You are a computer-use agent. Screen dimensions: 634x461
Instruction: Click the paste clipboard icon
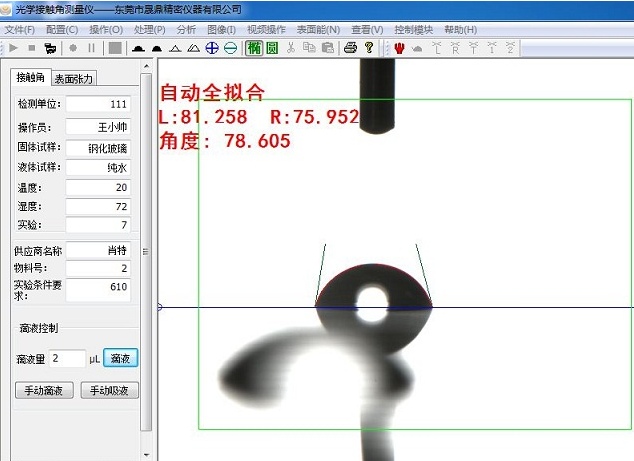pos(328,48)
